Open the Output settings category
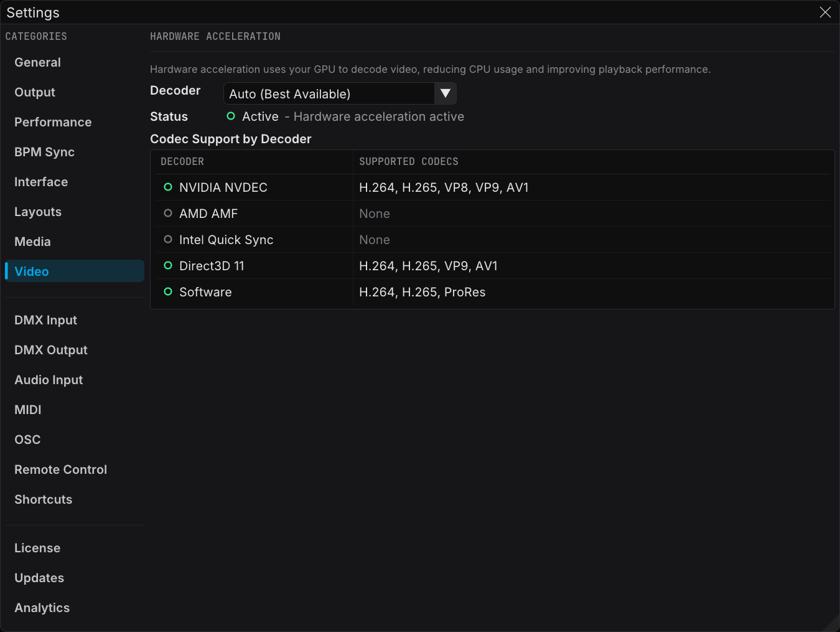This screenshot has width=840, height=632. [x=74, y=92]
